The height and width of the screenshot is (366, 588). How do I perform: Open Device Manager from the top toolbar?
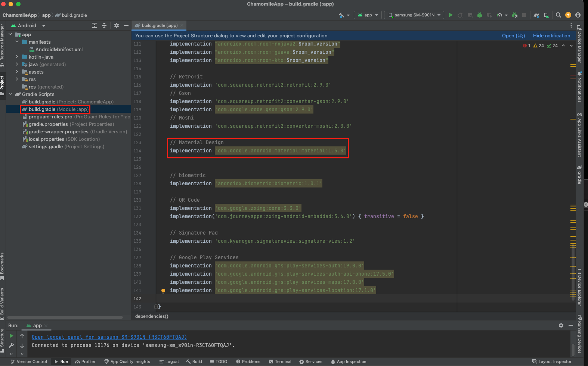click(x=546, y=15)
